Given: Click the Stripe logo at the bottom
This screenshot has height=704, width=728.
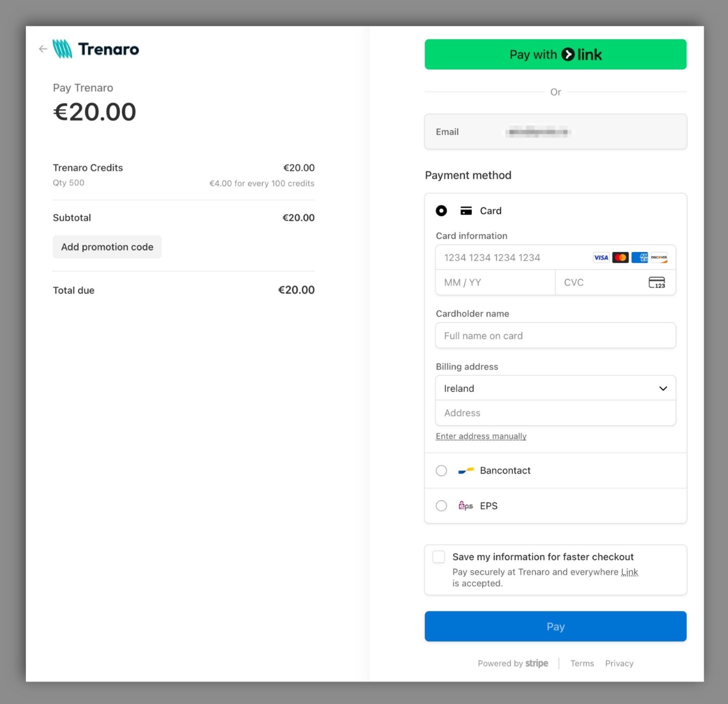Looking at the screenshot, I should [536, 663].
